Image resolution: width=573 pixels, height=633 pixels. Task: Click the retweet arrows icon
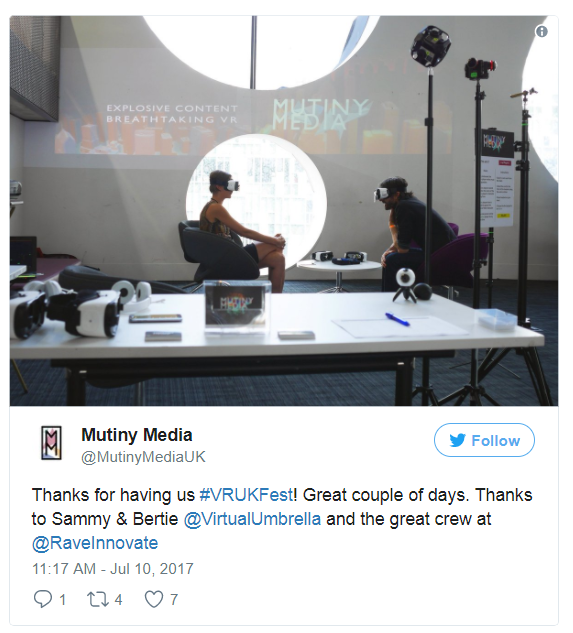[x=98, y=599]
